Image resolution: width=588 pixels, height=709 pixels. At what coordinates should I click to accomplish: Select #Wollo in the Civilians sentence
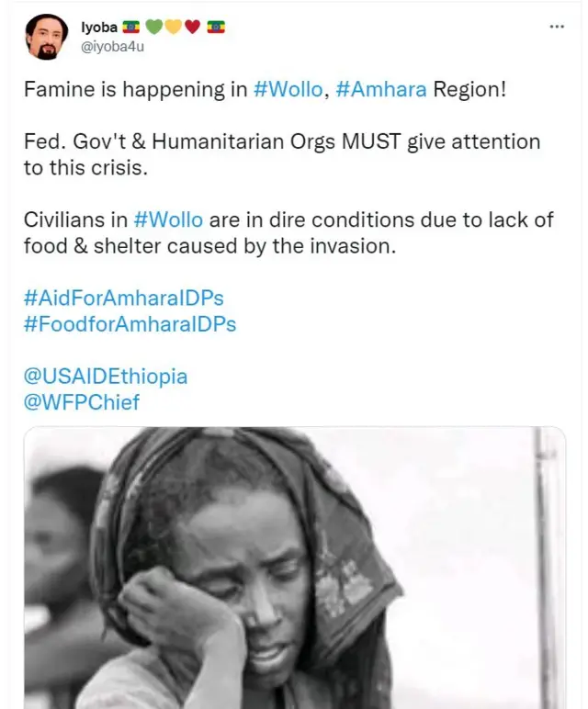click(x=169, y=220)
